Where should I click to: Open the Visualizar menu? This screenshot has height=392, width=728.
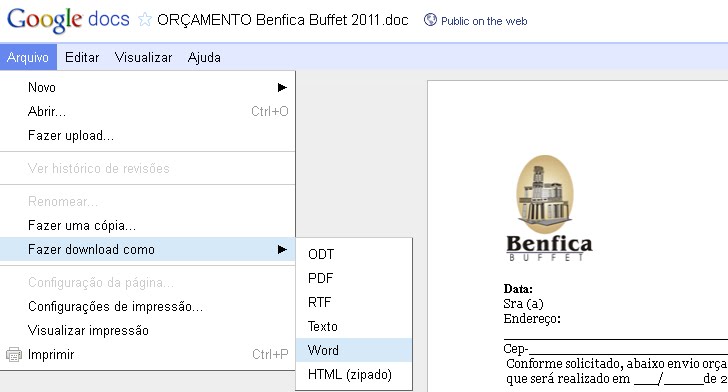click(x=143, y=57)
